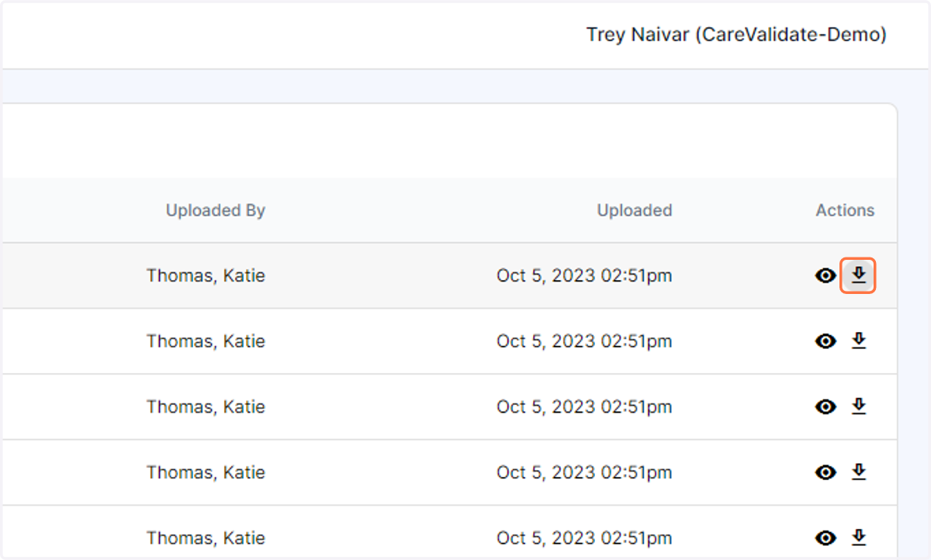This screenshot has width=931, height=560.
Task: Sort by the Uploaded date column header
Action: tap(635, 210)
